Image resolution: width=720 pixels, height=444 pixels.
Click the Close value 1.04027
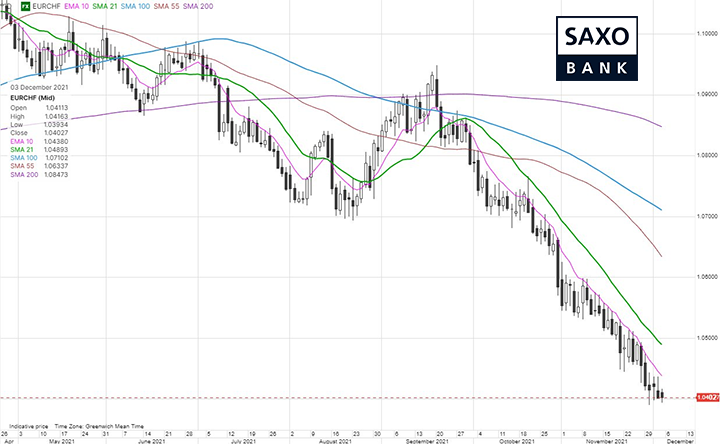(56, 133)
